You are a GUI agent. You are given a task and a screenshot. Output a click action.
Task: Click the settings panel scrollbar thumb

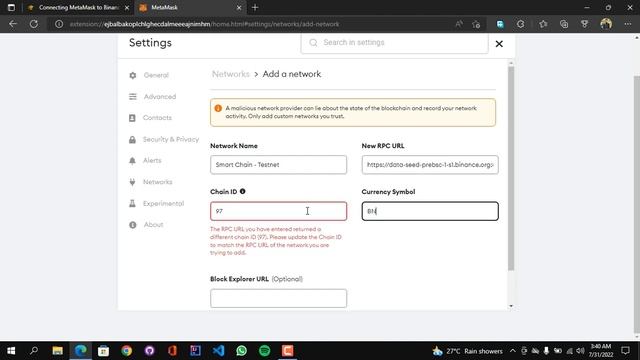coord(511,168)
